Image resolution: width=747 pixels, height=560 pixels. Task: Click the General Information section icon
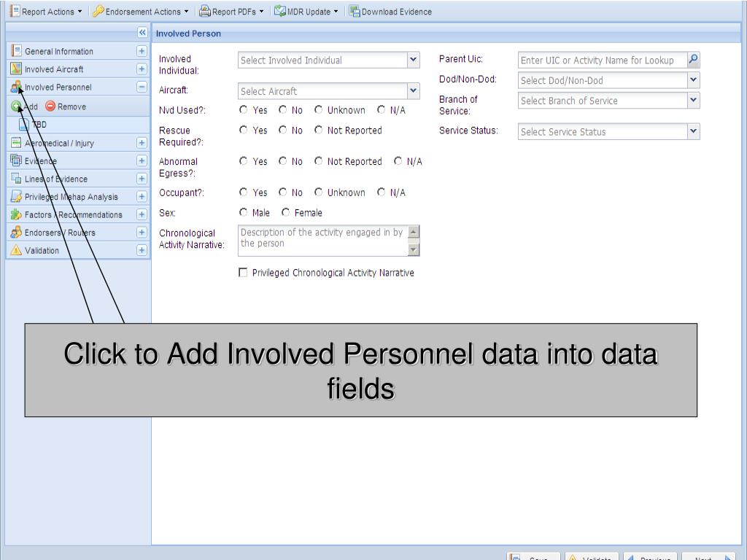coord(16,50)
